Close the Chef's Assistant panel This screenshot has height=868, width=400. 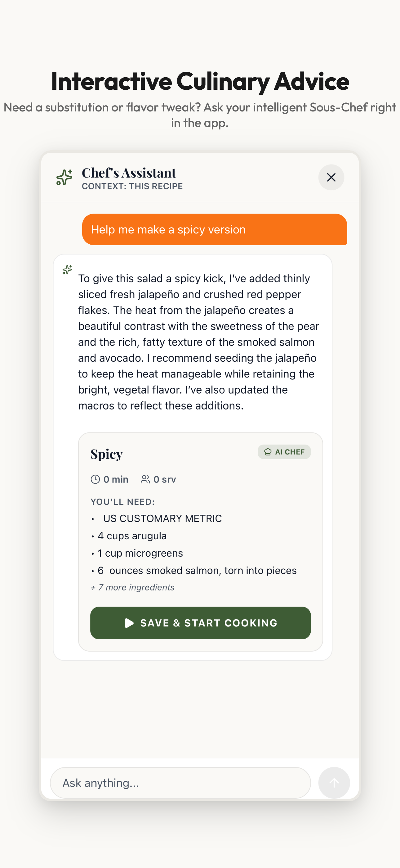tap(331, 177)
